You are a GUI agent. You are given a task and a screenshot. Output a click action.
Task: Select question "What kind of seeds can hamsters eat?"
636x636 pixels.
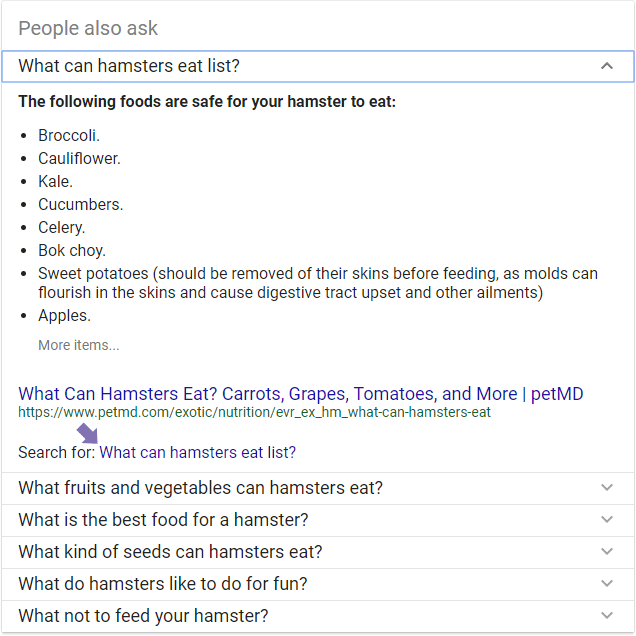(x=170, y=552)
